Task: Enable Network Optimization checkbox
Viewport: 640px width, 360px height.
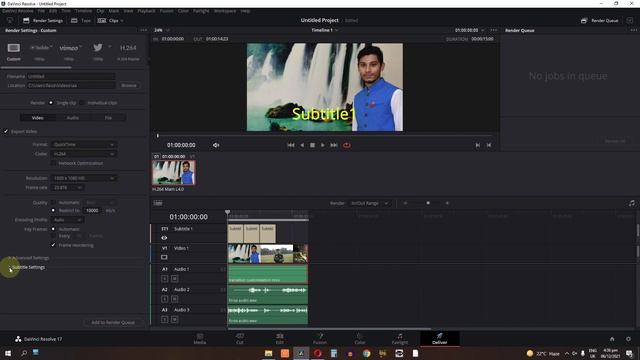Action: point(53,163)
